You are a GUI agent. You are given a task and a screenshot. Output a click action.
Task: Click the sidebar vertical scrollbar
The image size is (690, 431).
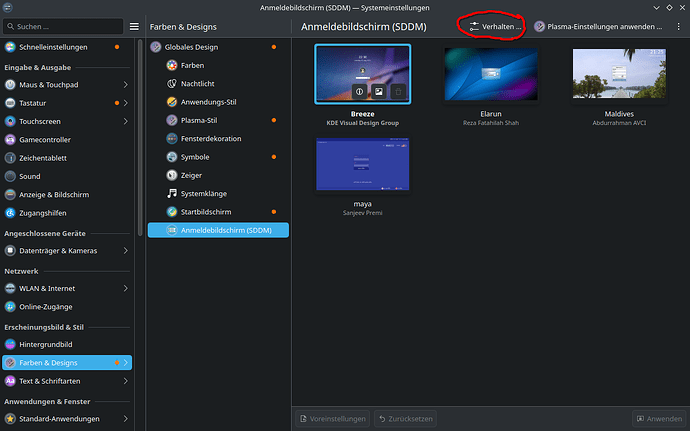coord(140,138)
